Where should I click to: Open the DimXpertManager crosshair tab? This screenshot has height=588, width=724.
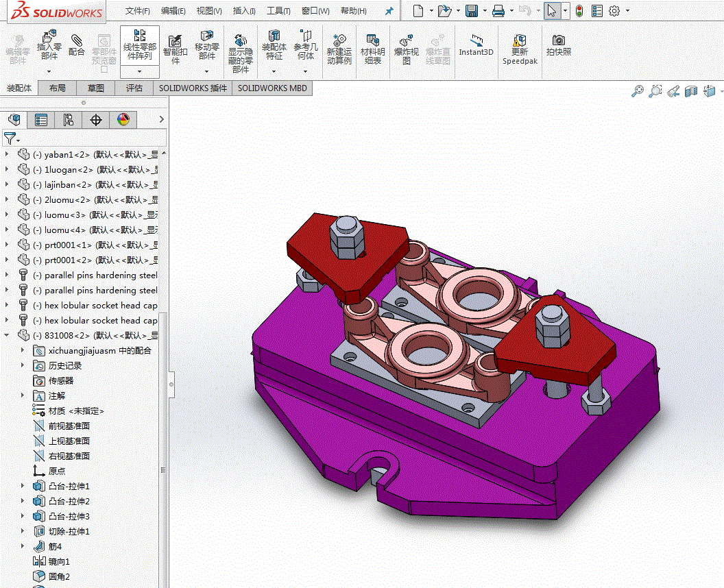pyautogui.click(x=95, y=120)
